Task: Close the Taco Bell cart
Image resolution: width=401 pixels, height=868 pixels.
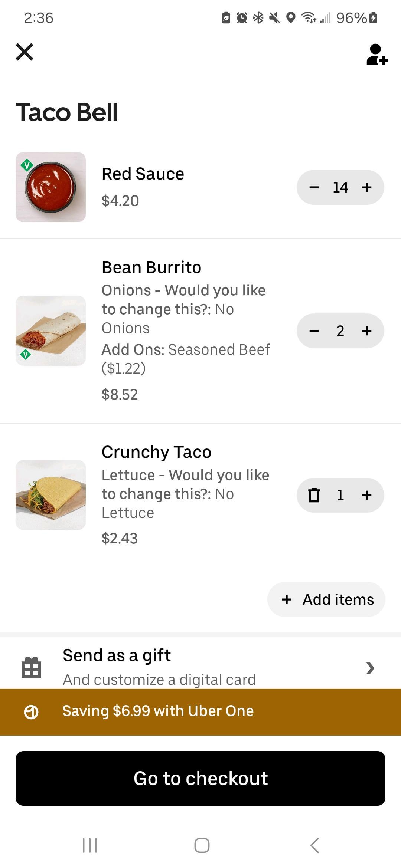Action: coord(25,52)
